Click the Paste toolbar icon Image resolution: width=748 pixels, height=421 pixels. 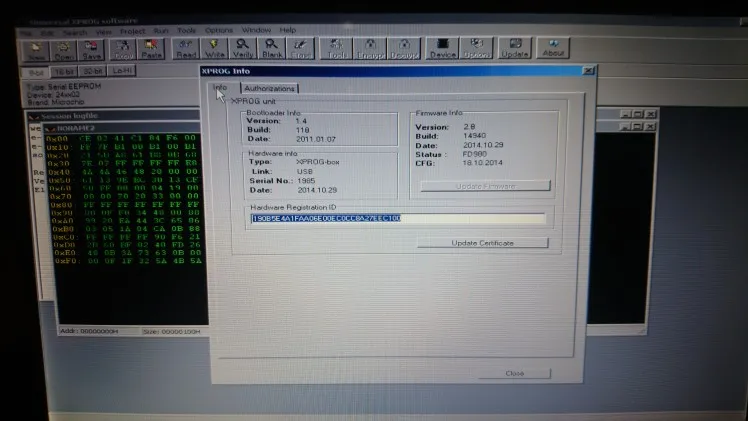click(x=151, y=50)
